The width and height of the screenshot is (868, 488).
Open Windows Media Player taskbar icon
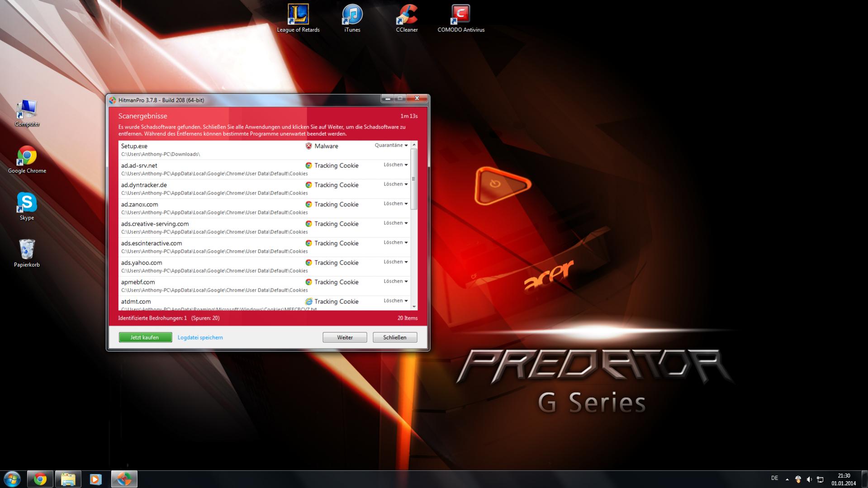click(x=96, y=479)
